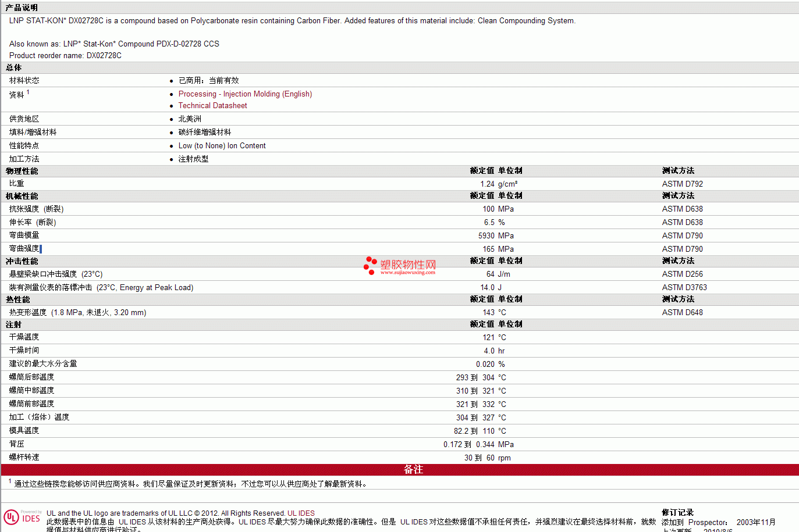Click ASTM D790 in the 弯曲强度 row
799x532 pixels.
tap(683, 249)
